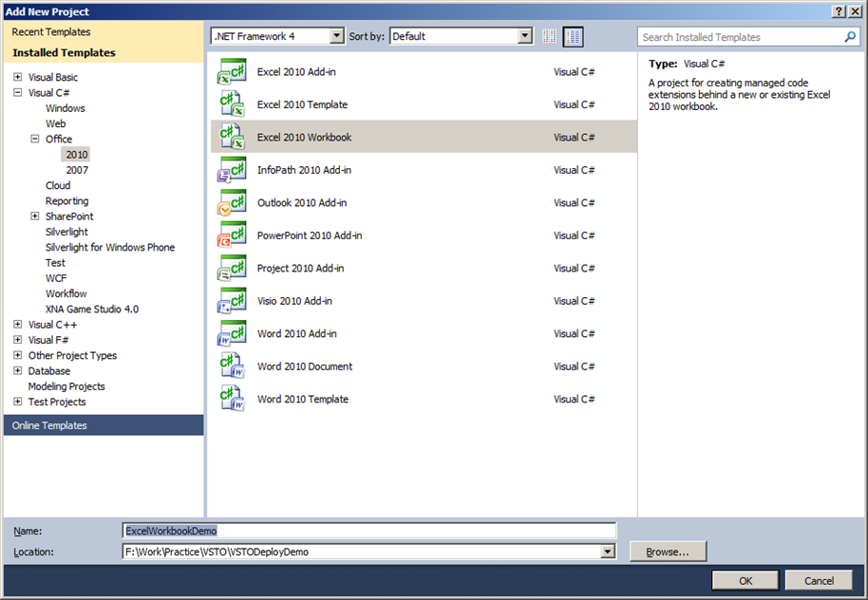Select the Test tree item

point(55,262)
